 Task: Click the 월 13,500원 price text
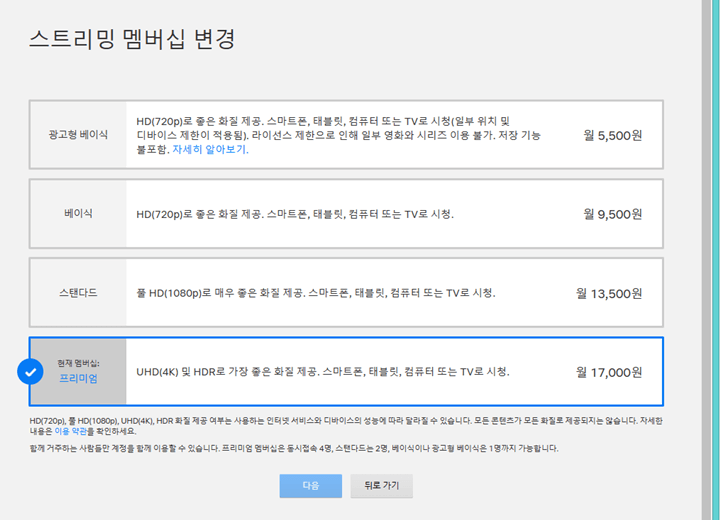tap(609, 294)
